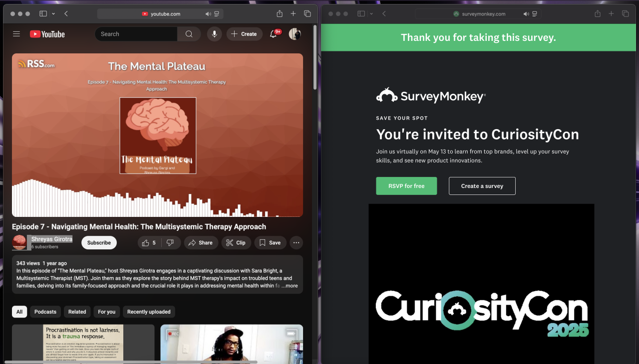Click the Clip button
The image size is (639, 364).
pyautogui.click(x=236, y=243)
